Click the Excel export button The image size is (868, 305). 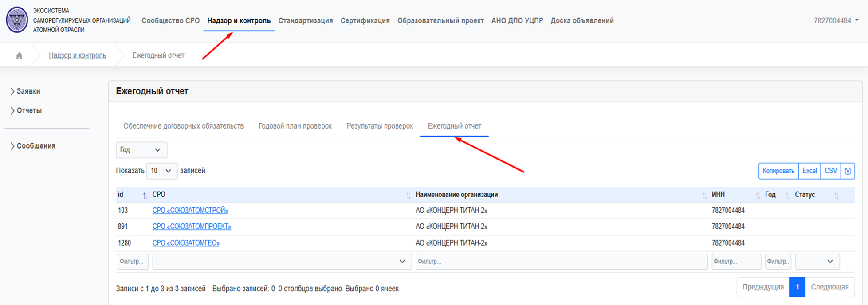pos(809,171)
